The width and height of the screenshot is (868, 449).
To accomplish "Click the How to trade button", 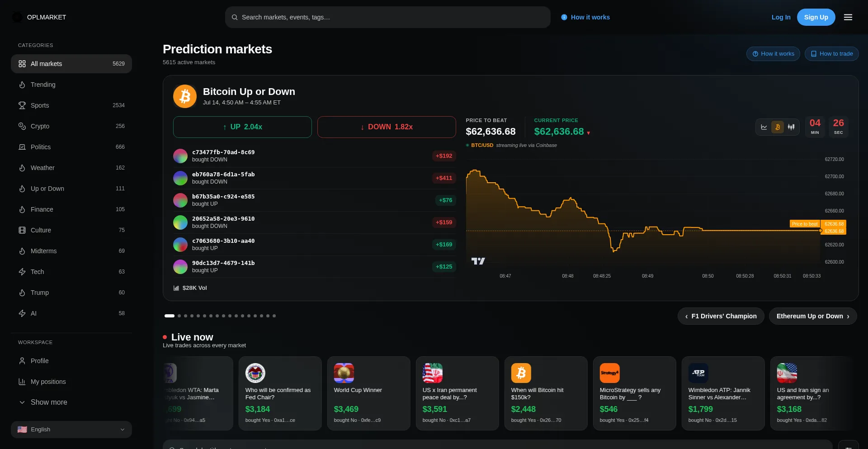I will click(832, 54).
